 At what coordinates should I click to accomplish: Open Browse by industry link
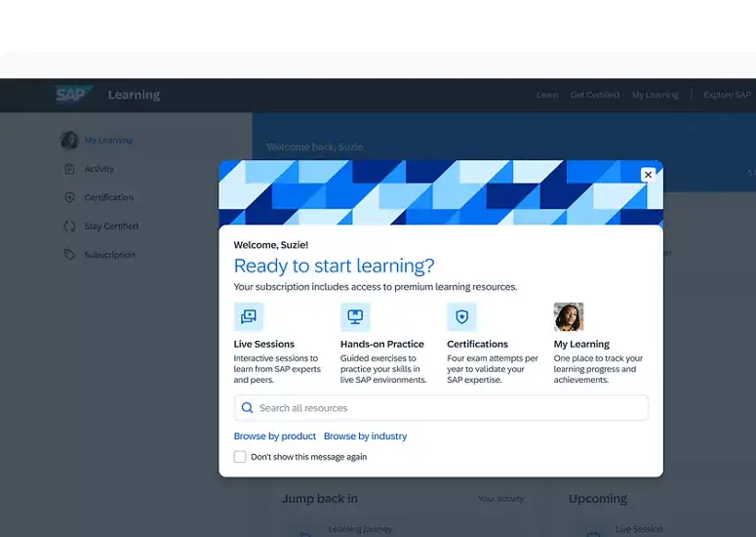[x=365, y=436]
